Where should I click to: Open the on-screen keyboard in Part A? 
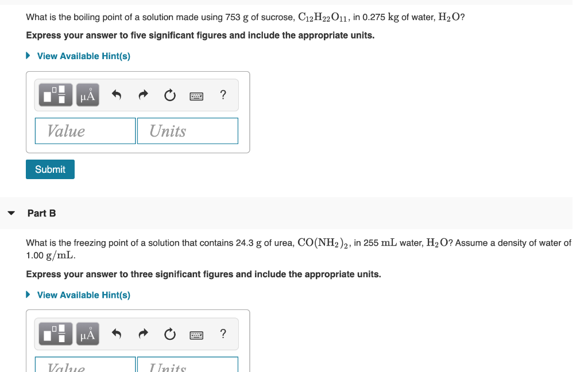tap(196, 95)
